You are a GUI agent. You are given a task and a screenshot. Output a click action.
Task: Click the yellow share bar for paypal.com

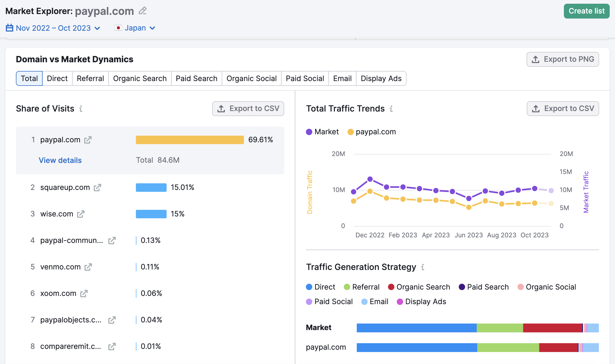pyautogui.click(x=190, y=140)
